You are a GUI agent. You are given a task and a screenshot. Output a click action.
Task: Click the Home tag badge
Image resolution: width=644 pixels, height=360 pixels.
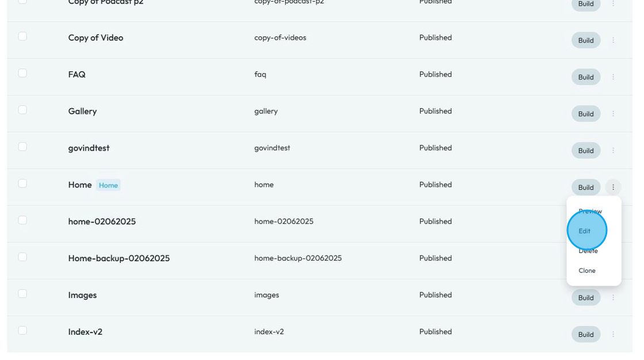[108, 185]
